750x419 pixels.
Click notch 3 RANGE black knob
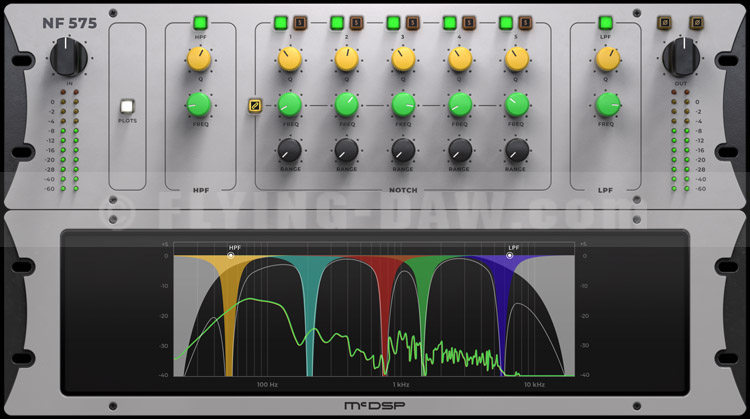point(403,150)
